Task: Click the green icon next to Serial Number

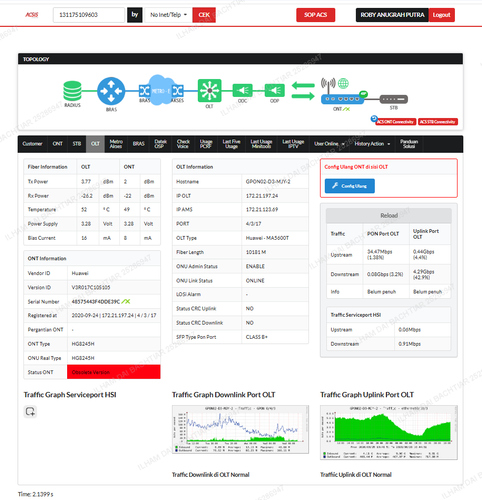Action: pos(126,301)
